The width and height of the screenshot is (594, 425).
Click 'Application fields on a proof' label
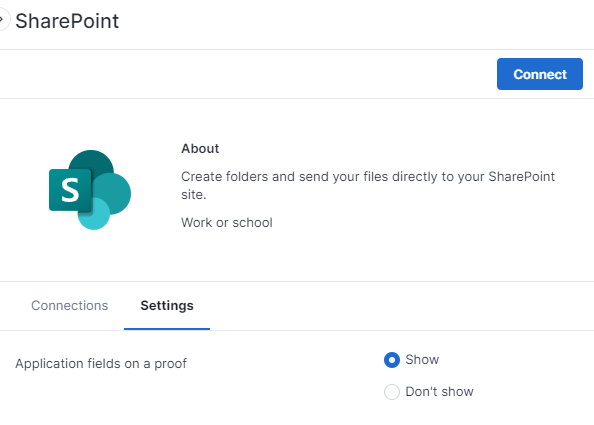[101, 364]
